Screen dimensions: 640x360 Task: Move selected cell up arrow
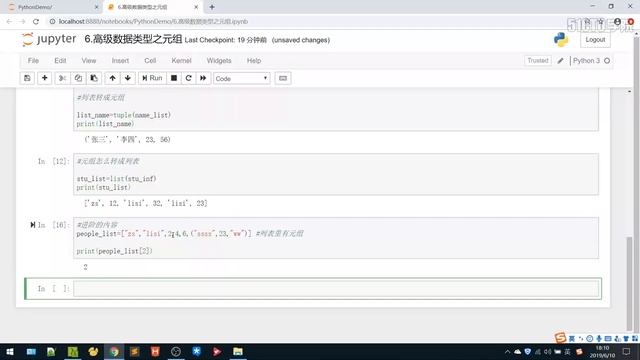pyautogui.click(x=112, y=78)
